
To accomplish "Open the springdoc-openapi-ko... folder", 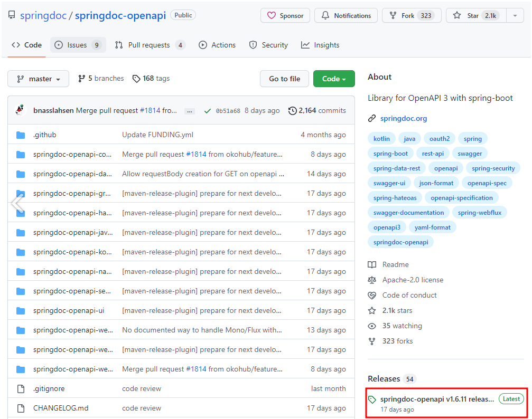I will (72, 252).
